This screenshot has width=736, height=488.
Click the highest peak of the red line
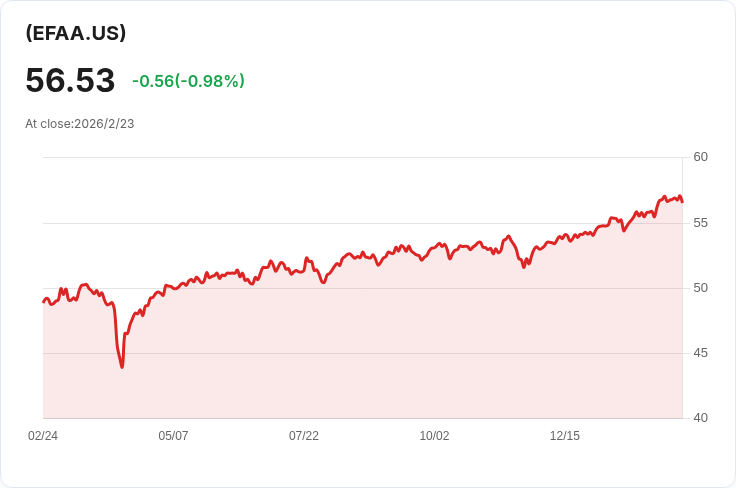point(680,196)
